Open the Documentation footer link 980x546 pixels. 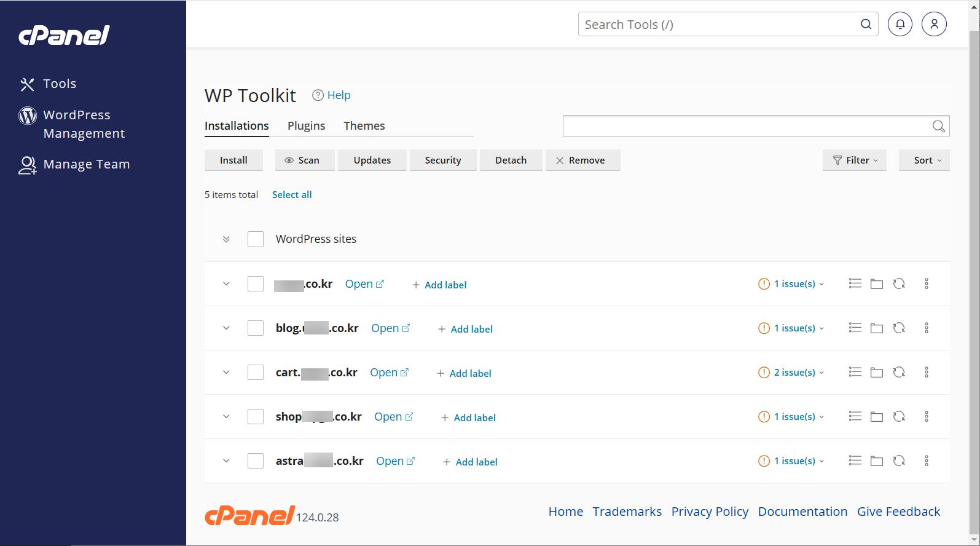click(x=802, y=512)
